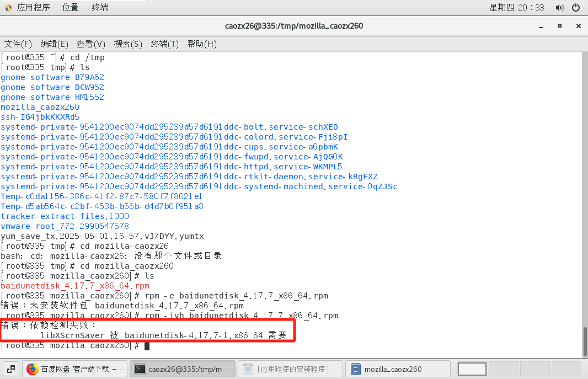Click the file manager icon in taskbar

click(355, 369)
